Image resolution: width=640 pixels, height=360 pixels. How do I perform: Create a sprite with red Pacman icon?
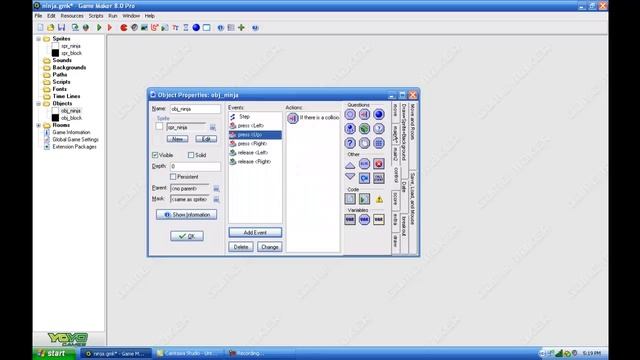pyautogui.click(x=124, y=28)
